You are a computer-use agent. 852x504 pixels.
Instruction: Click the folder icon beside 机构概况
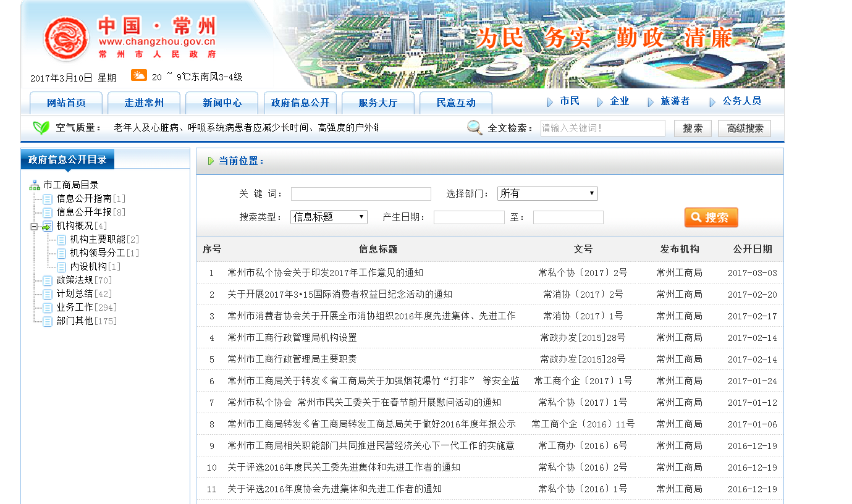(48, 226)
